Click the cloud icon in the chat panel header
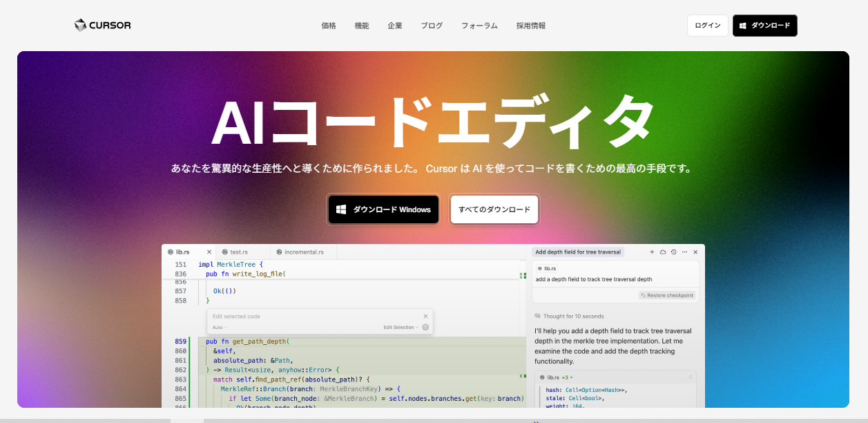Screen dimensions: 868x423 [664, 252]
